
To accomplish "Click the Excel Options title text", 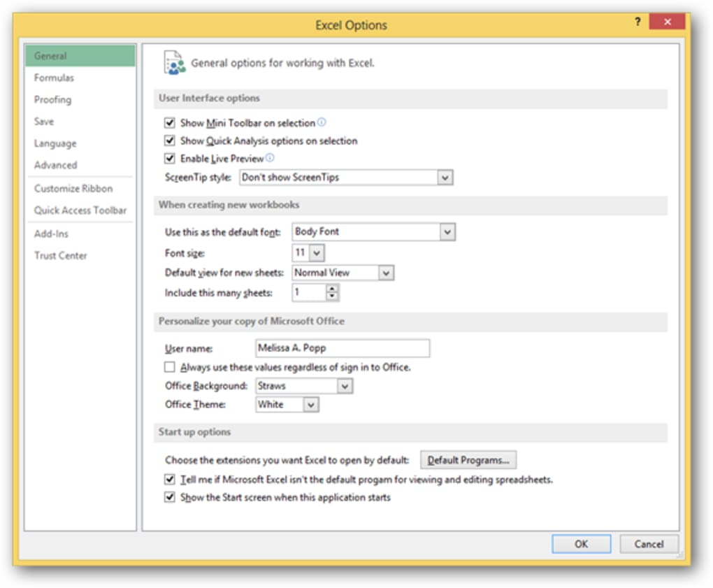I will tap(351, 25).
